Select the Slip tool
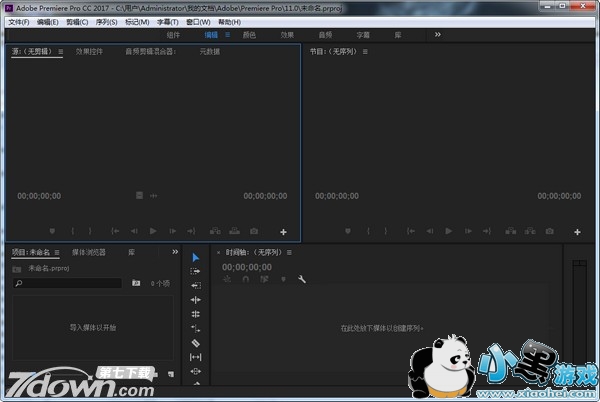The height and width of the screenshot is (402, 600). 196,342
